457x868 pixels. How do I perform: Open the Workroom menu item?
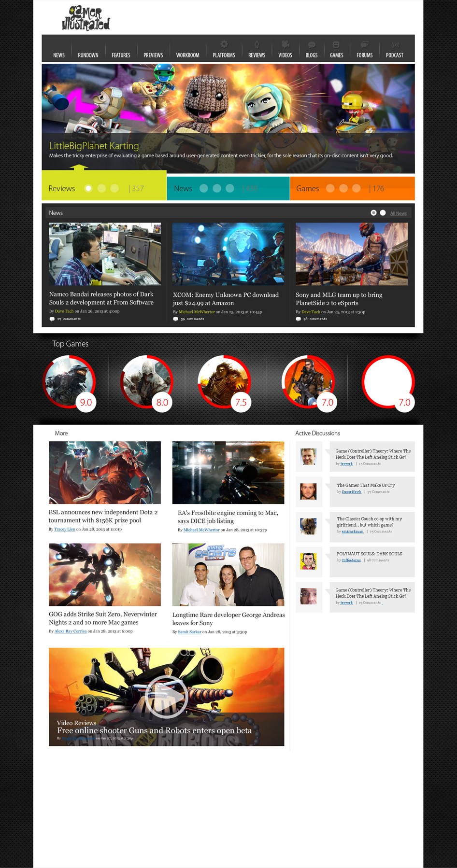(x=187, y=55)
